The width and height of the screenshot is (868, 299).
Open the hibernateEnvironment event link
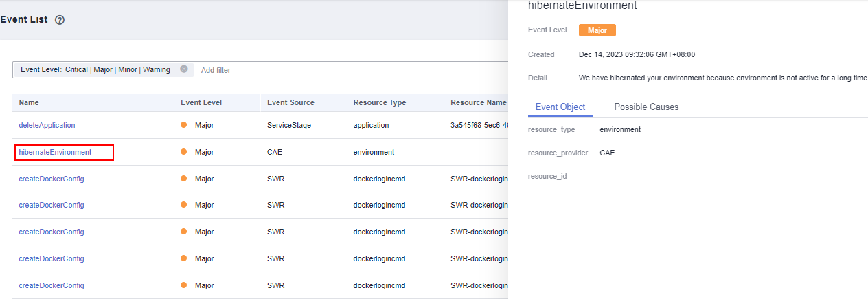tap(55, 152)
